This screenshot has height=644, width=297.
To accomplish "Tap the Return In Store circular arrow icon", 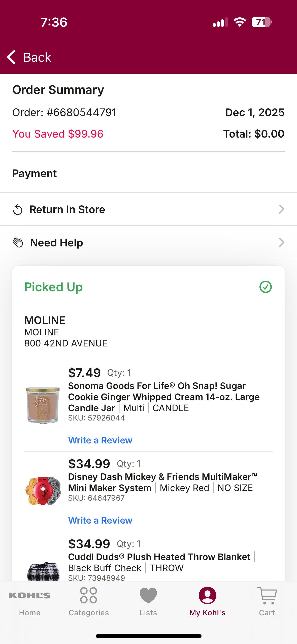I will pyautogui.click(x=18, y=209).
